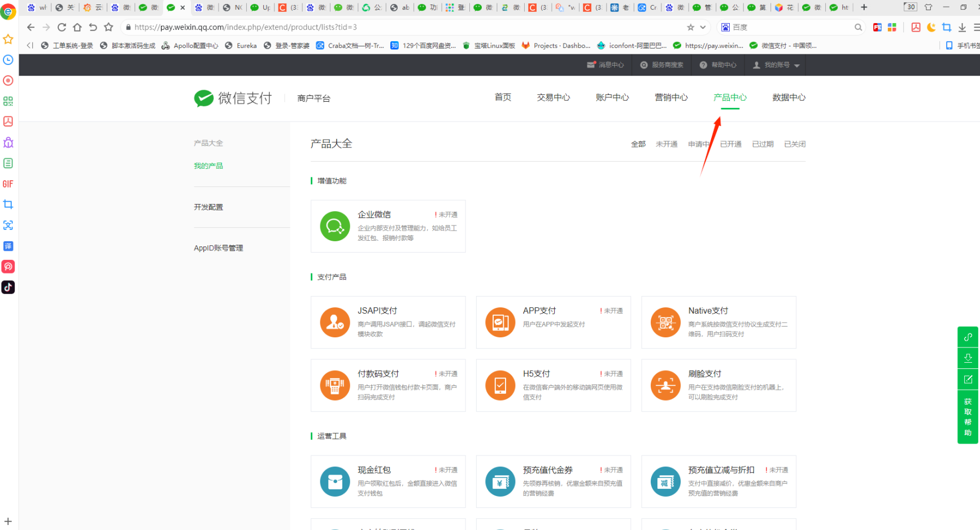Click the browser reload icon

pos(62,27)
